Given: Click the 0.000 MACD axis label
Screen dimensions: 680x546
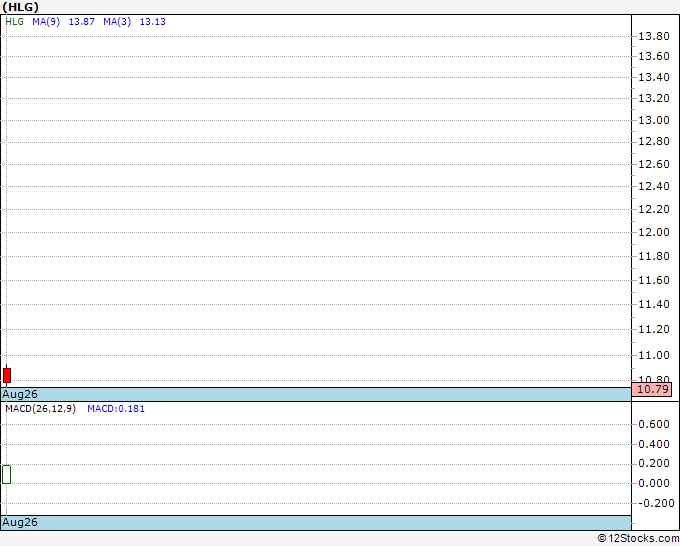Looking at the screenshot, I should click(x=654, y=483).
